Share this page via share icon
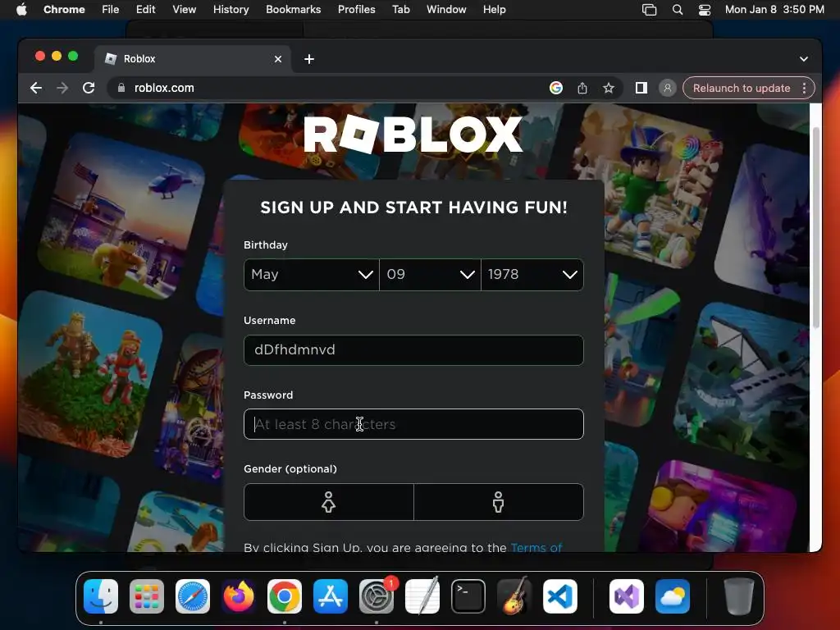The width and height of the screenshot is (840, 630). click(582, 88)
